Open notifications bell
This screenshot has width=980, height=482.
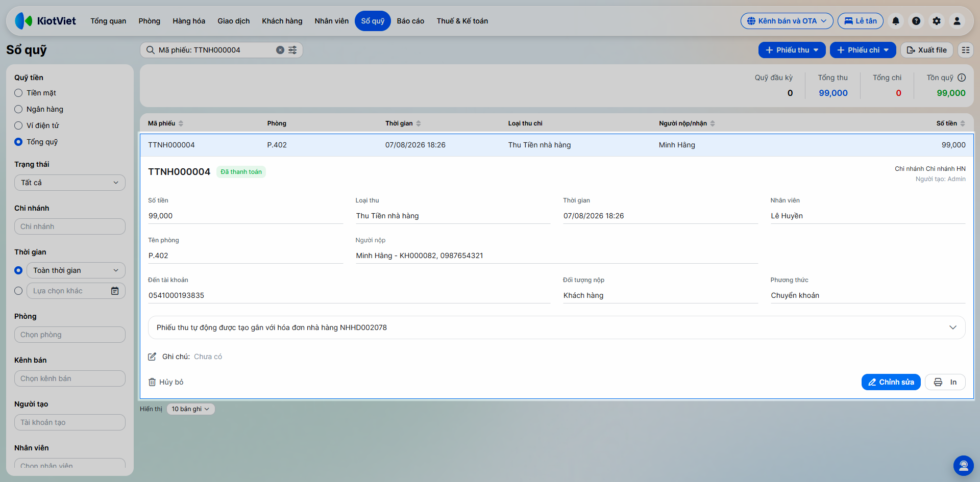tap(896, 21)
